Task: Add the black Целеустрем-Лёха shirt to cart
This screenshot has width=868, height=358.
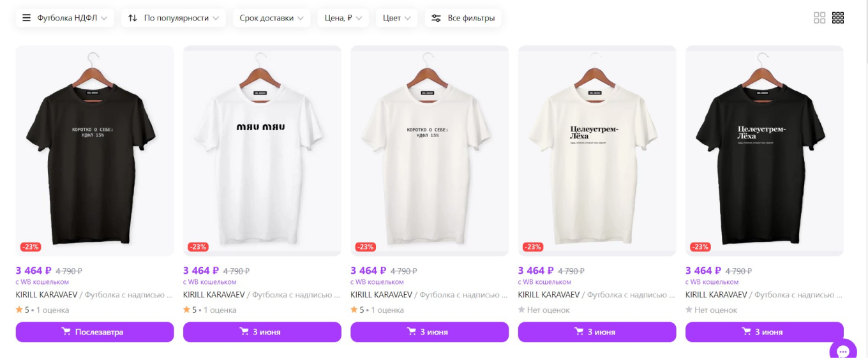Action: [x=764, y=332]
